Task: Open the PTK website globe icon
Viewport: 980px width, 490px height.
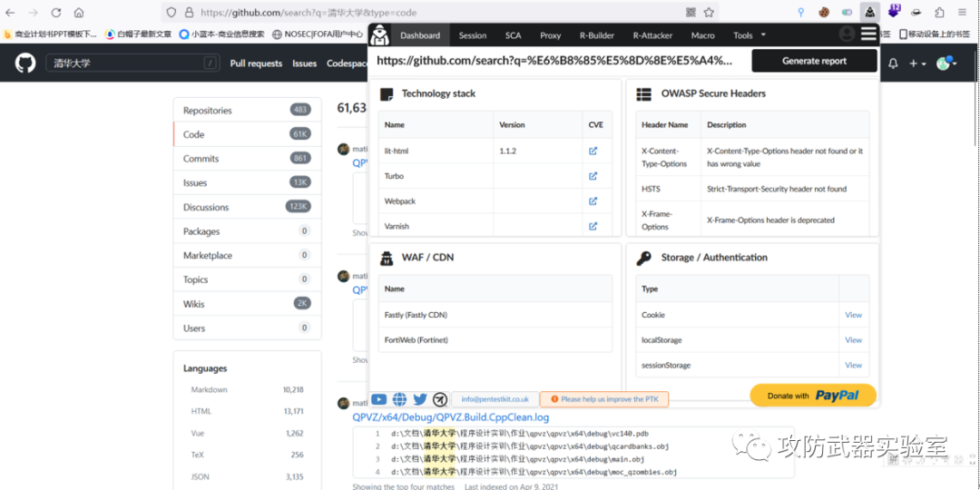Action: (x=400, y=398)
